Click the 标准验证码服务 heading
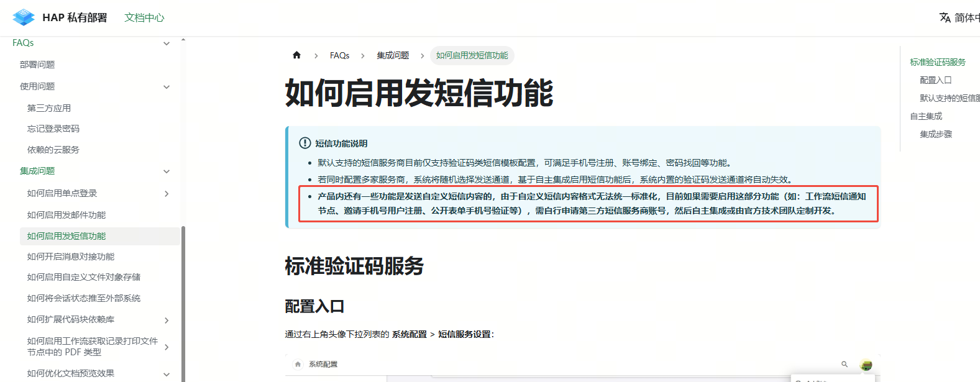This screenshot has width=980, height=382. tap(354, 266)
